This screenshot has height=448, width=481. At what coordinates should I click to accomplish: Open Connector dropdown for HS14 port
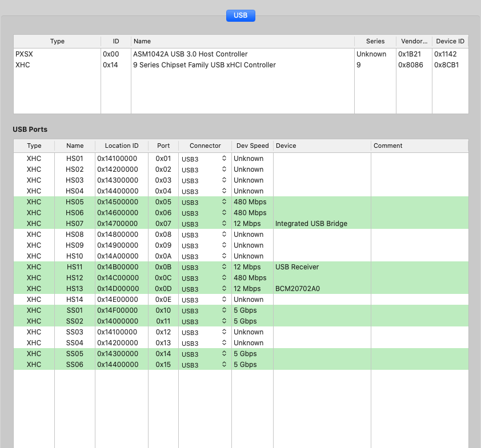click(x=205, y=300)
